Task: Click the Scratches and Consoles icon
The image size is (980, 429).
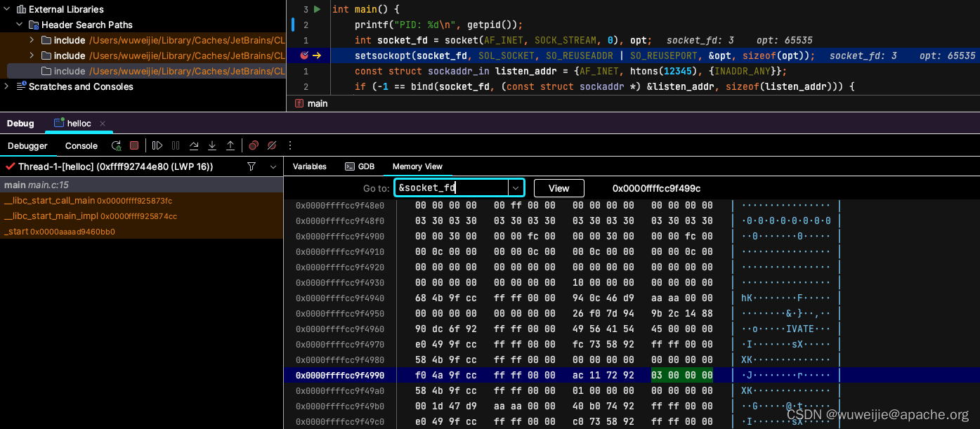Action: (21, 86)
